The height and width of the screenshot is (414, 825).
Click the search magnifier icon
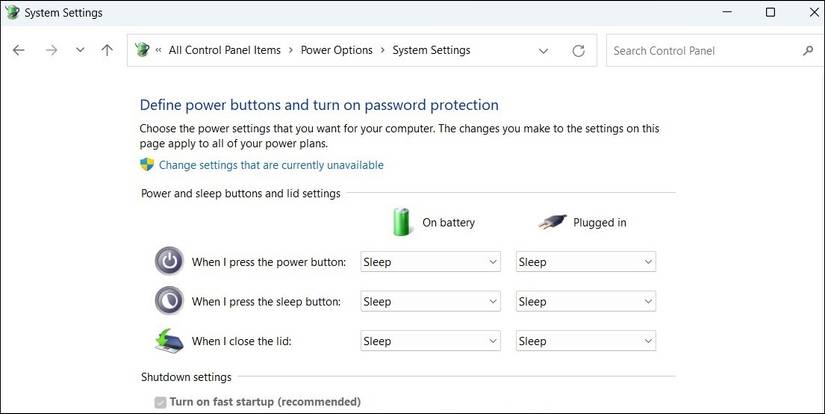click(808, 50)
